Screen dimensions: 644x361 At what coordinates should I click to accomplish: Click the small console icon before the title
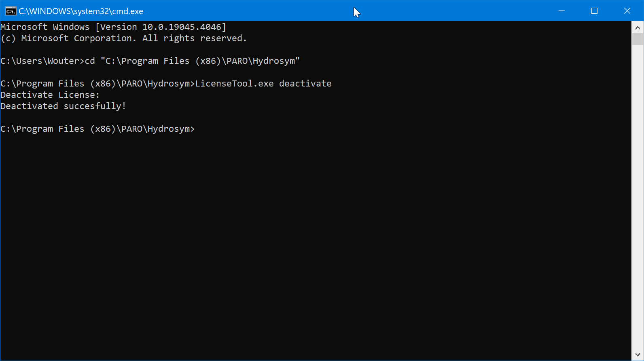click(x=10, y=11)
